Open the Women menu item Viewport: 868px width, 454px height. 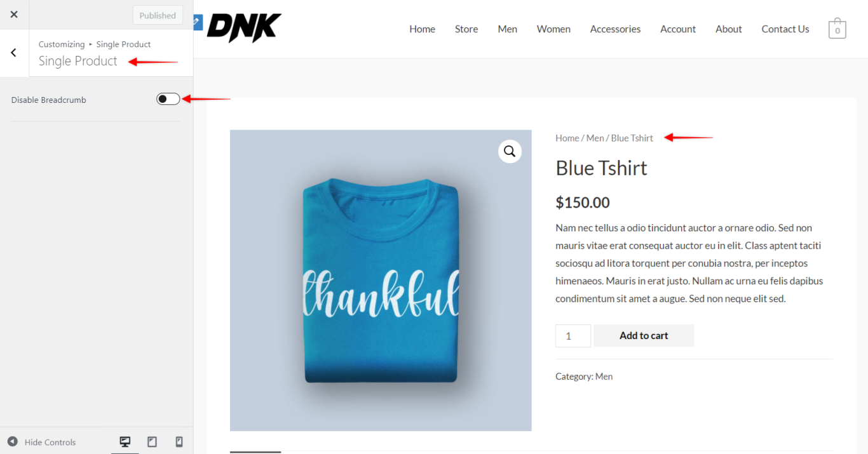click(553, 29)
